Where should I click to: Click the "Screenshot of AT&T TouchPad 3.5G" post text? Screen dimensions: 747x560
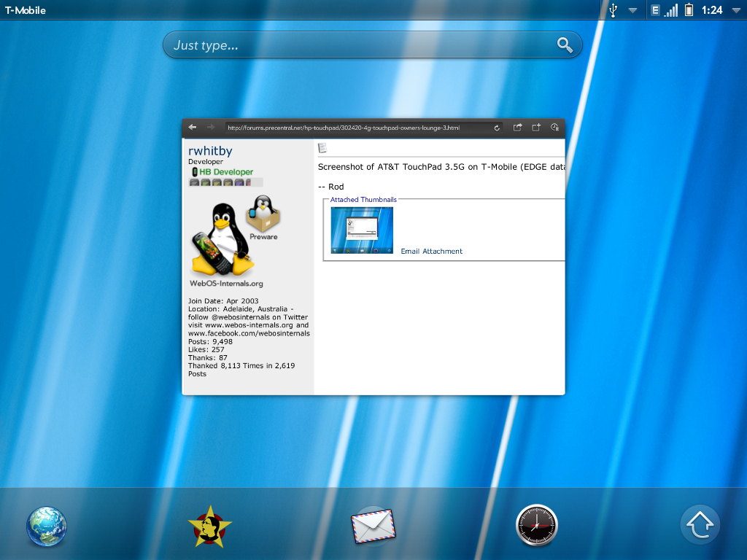coord(441,167)
